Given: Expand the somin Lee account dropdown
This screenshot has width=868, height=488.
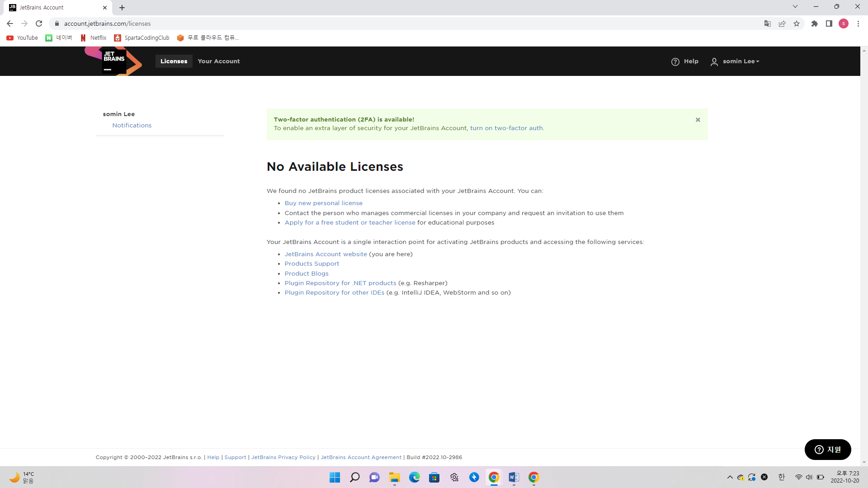Looking at the screenshot, I should point(741,61).
